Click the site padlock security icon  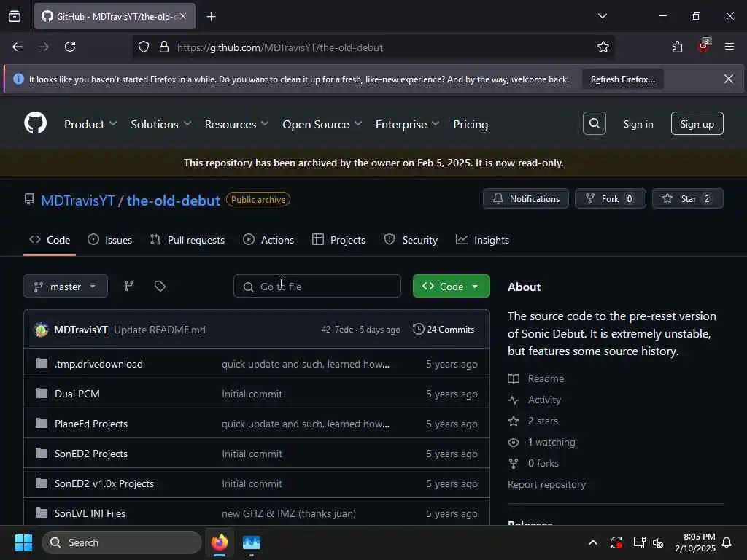click(164, 47)
